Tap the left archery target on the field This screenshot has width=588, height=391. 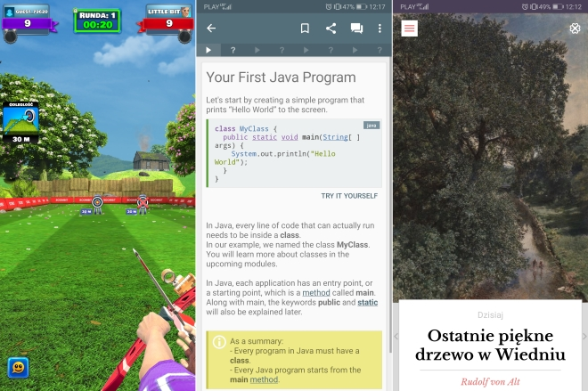[98, 202]
